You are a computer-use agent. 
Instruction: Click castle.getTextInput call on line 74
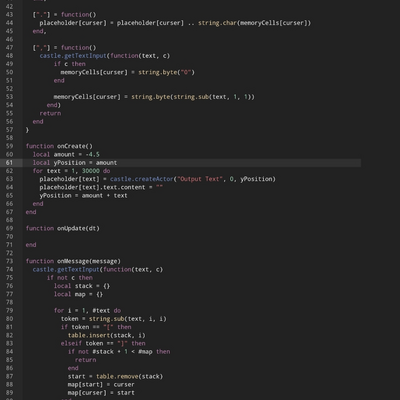(x=66, y=269)
